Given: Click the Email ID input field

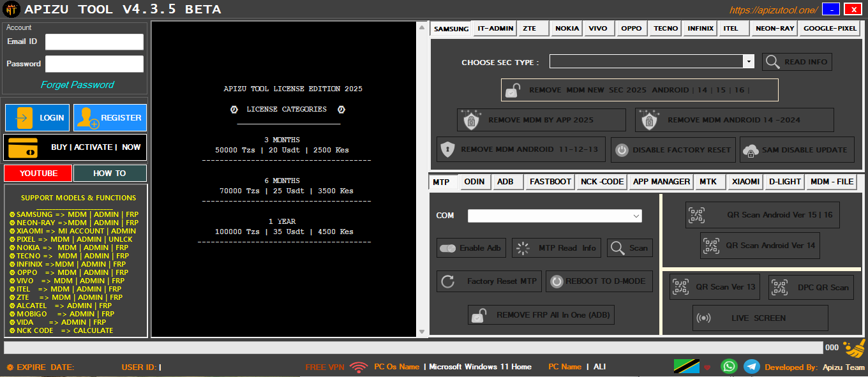Looking at the screenshot, I should (x=94, y=42).
